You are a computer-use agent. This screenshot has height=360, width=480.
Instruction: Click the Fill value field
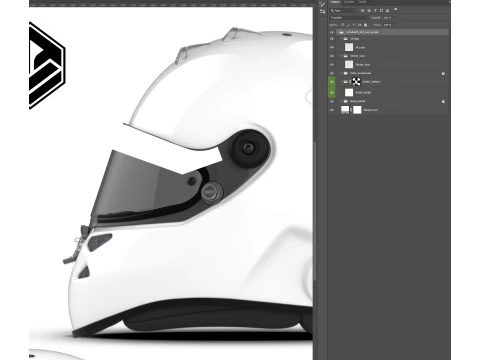pyautogui.click(x=388, y=25)
